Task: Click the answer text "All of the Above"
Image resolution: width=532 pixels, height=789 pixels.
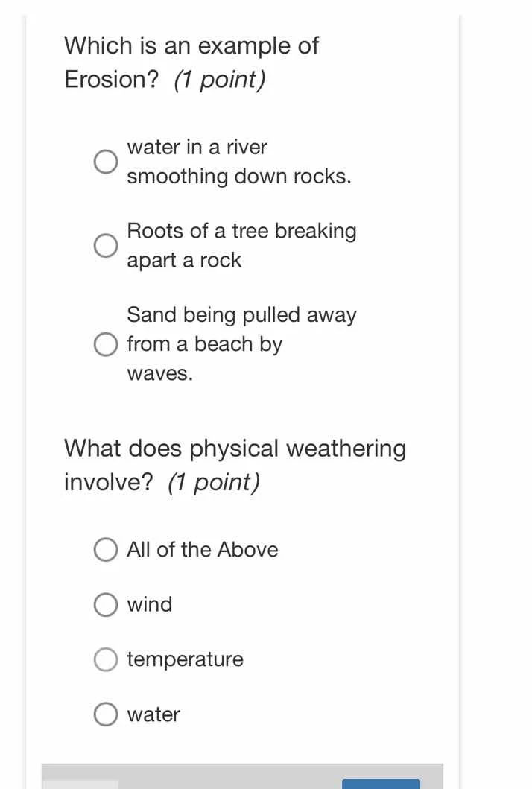Action: 202,549
